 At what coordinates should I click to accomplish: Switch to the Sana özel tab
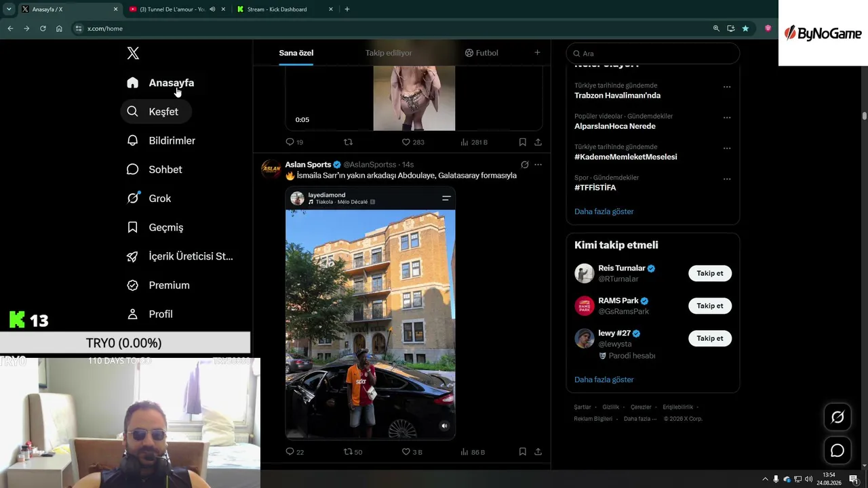click(x=296, y=53)
